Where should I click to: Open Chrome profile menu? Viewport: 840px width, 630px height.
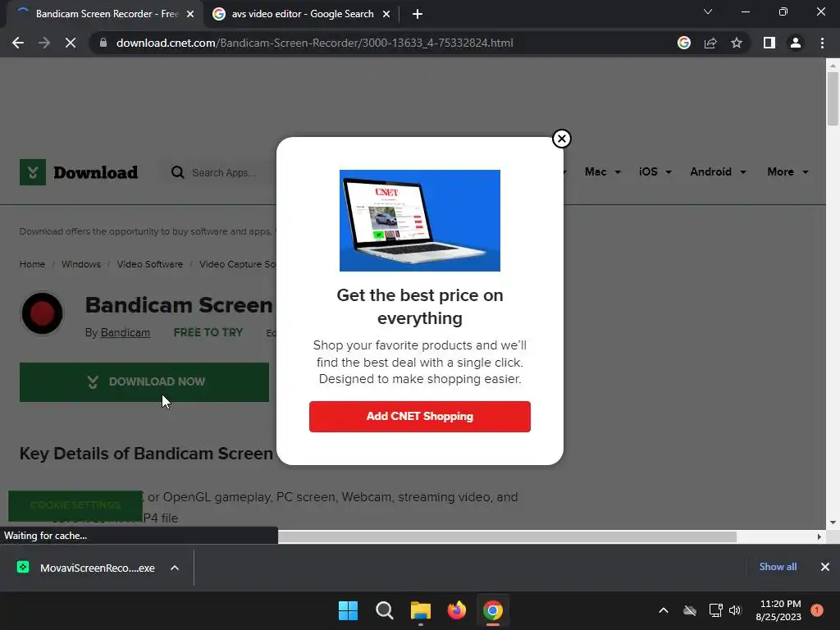[x=796, y=43]
